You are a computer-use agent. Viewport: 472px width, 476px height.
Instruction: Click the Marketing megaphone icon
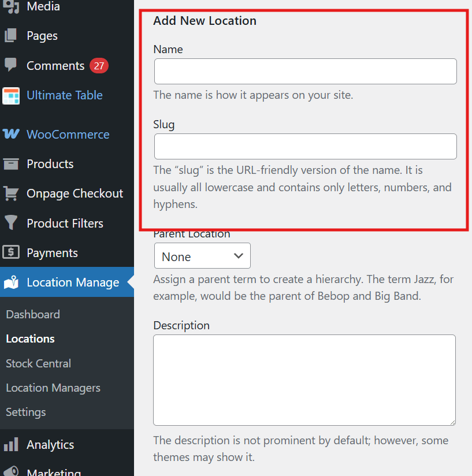click(x=12, y=472)
